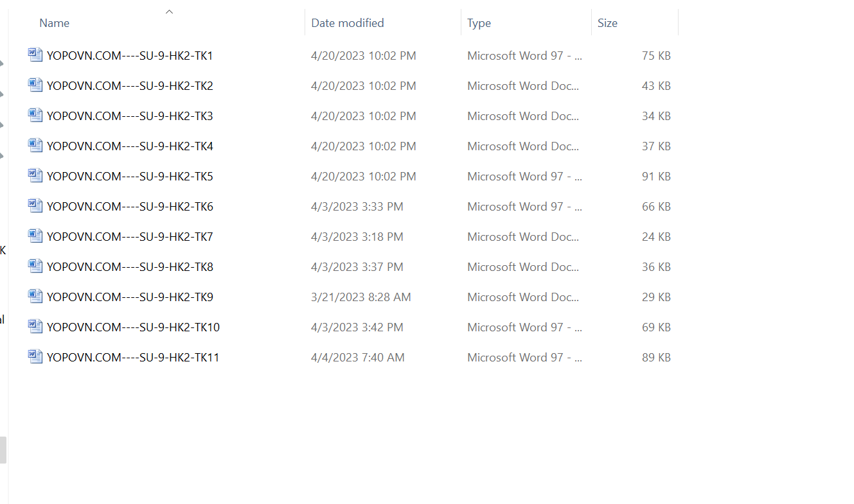
Task: Select file YOPOVN.COM----SU-9-HK2-TK4
Action: point(130,146)
